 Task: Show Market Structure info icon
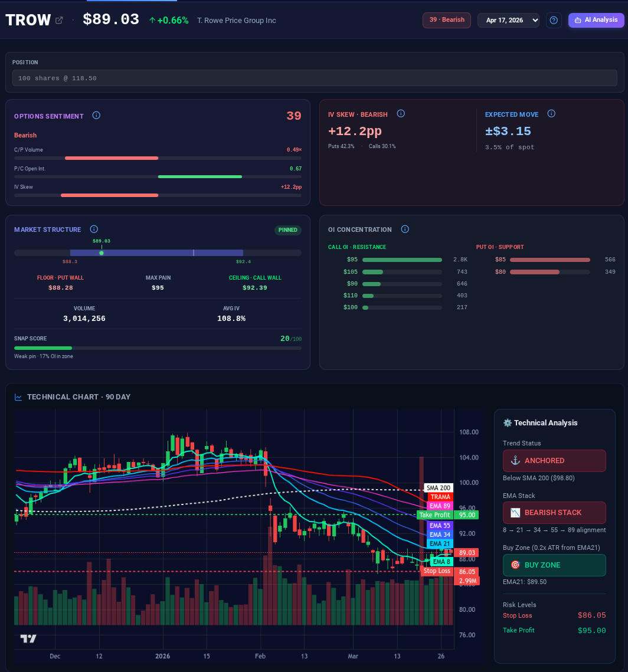94,230
